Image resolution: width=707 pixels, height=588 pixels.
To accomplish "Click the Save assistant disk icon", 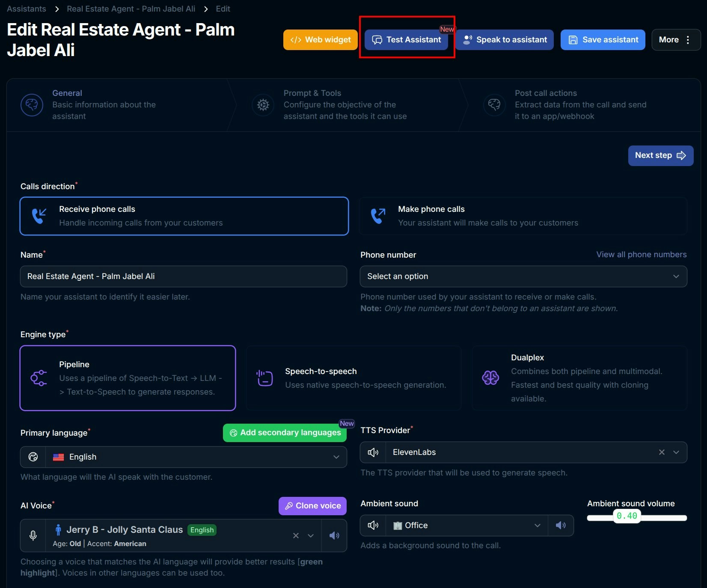I will click(x=573, y=40).
